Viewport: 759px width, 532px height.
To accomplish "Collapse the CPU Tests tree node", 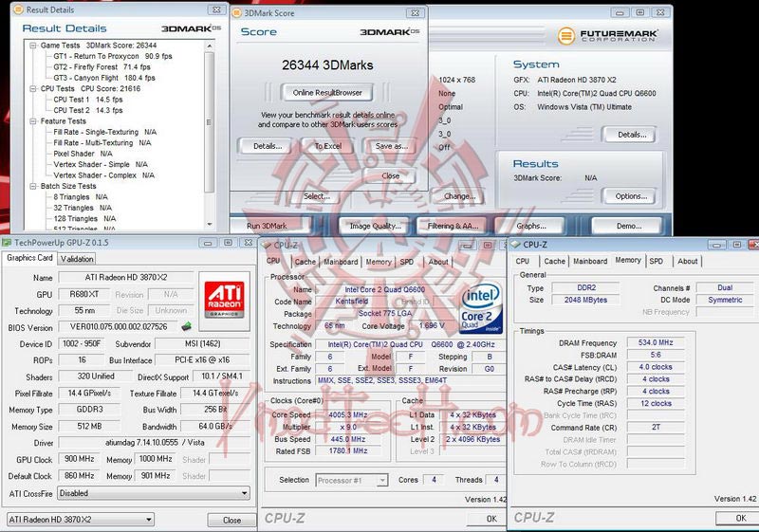I will [x=33, y=89].
